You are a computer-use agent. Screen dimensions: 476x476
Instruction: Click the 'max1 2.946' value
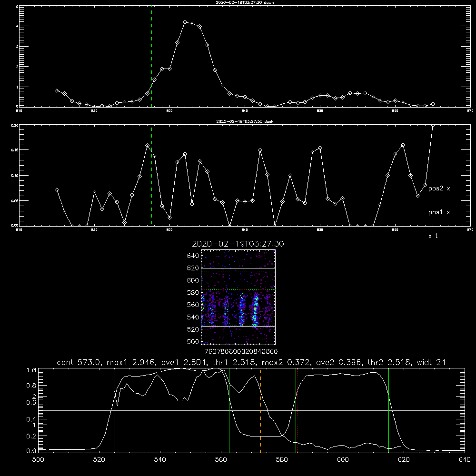pos(130,362)
